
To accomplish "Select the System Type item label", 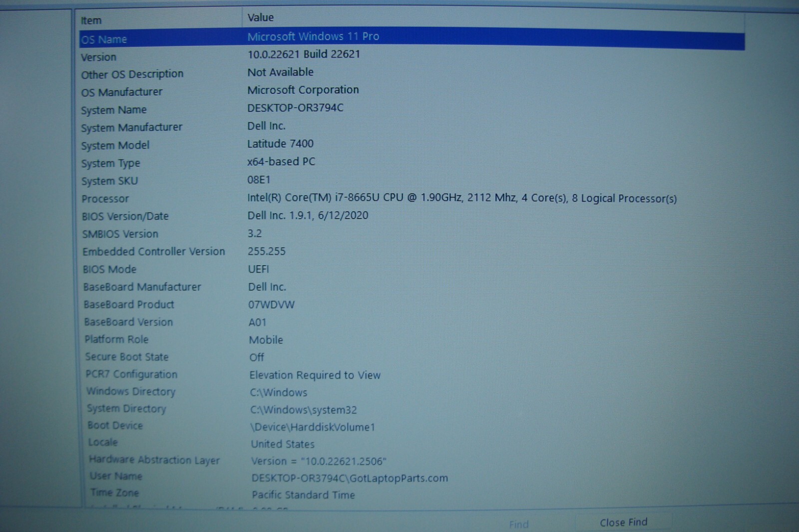I will point(111,164).
